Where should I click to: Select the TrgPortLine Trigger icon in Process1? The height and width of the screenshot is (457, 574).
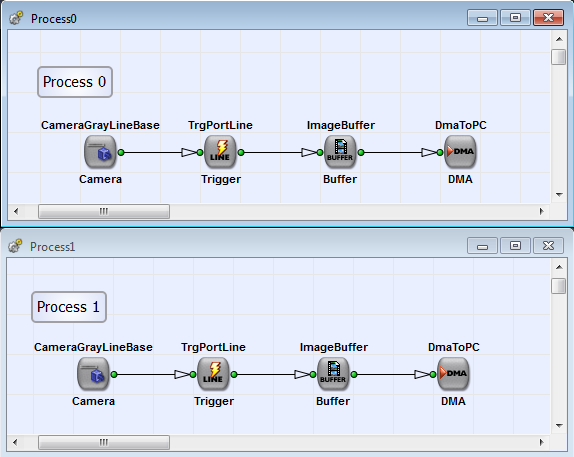coord(213,374)
